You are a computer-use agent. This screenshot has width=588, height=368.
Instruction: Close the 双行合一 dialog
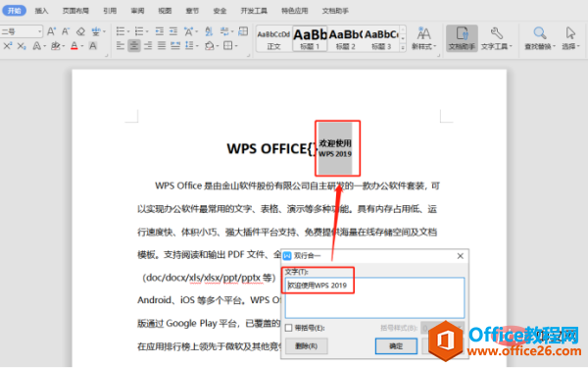point(461,256)
